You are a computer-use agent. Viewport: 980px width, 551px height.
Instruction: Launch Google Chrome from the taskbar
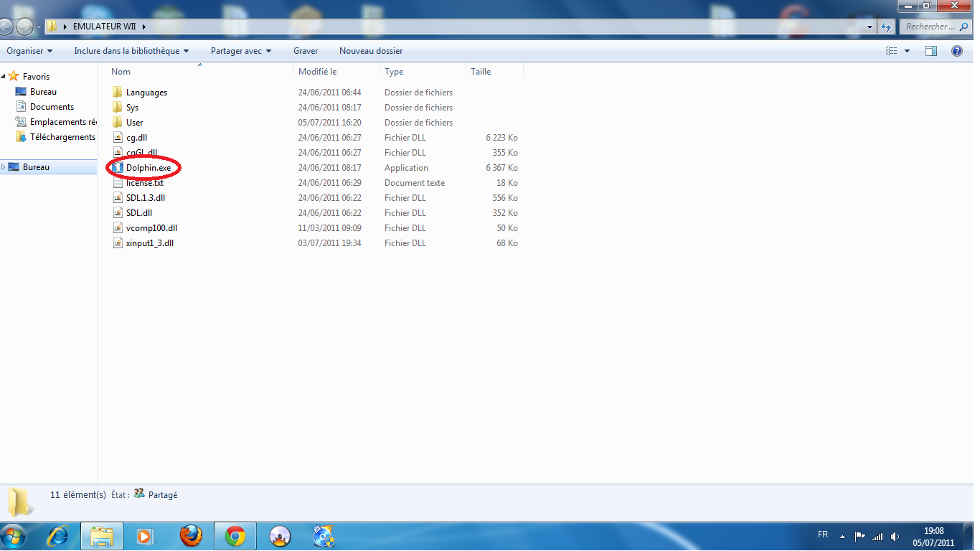click(x=235, y=536)
